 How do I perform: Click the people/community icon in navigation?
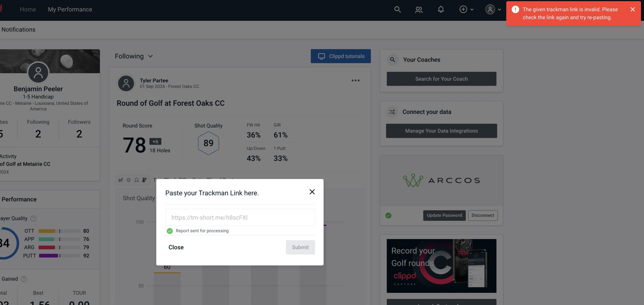click(418, 9)
